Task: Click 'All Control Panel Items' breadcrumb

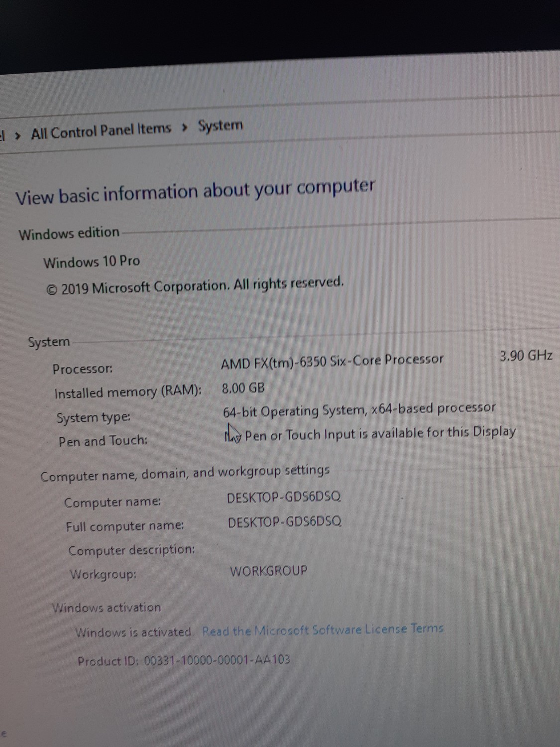Action: pyautogui.click(x=101, y=130)
